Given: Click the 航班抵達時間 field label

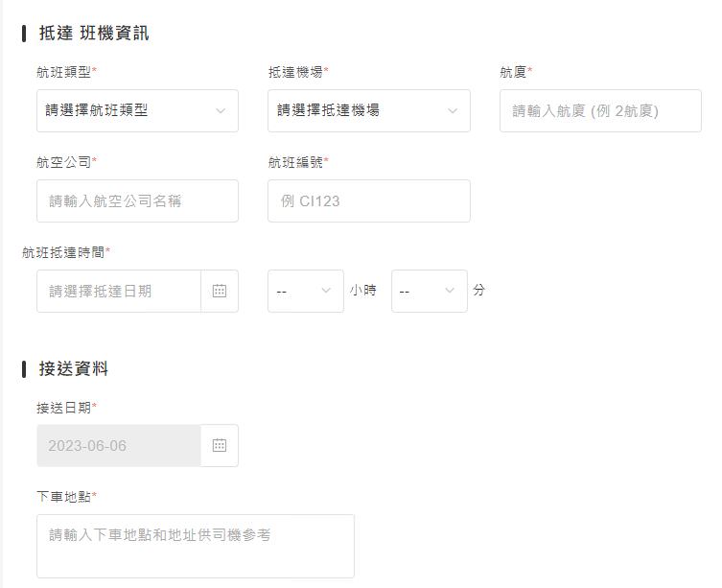Looking at the screenshot, I should pos(63,252).
